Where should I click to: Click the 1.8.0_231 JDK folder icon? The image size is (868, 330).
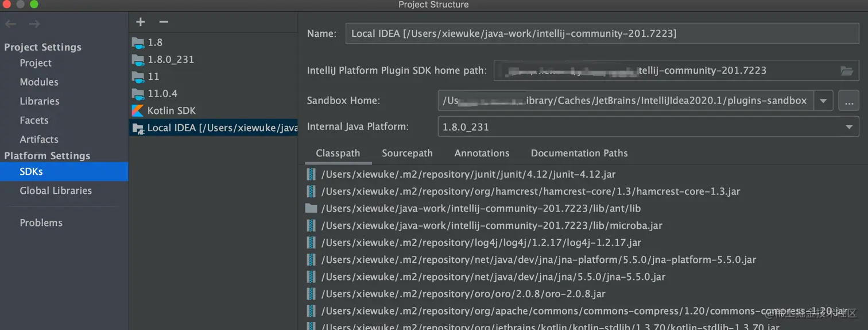tap(138, 59)
